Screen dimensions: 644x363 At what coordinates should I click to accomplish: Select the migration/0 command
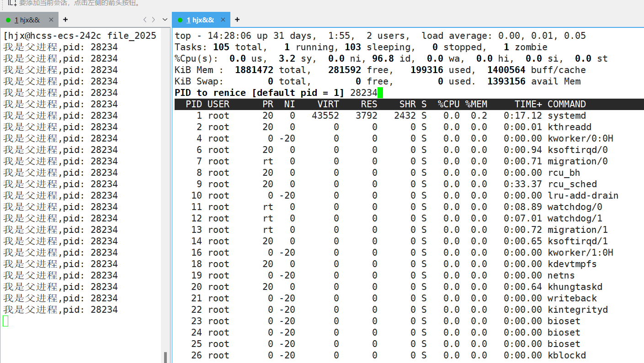coord(578,161)
